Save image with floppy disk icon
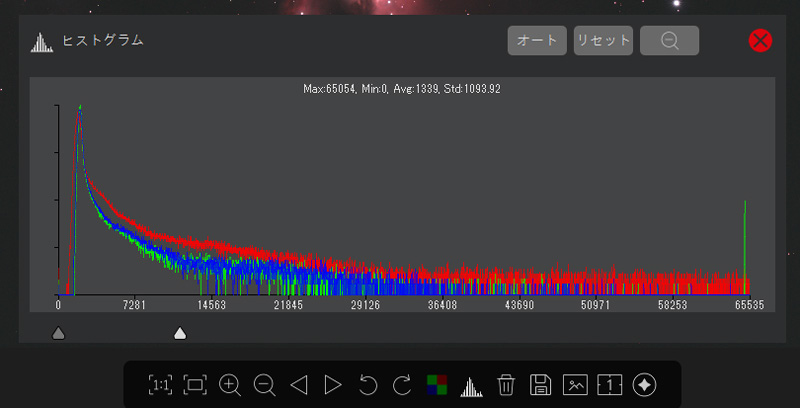The height and width of the screenshot is (408, 800). [540, 385]
